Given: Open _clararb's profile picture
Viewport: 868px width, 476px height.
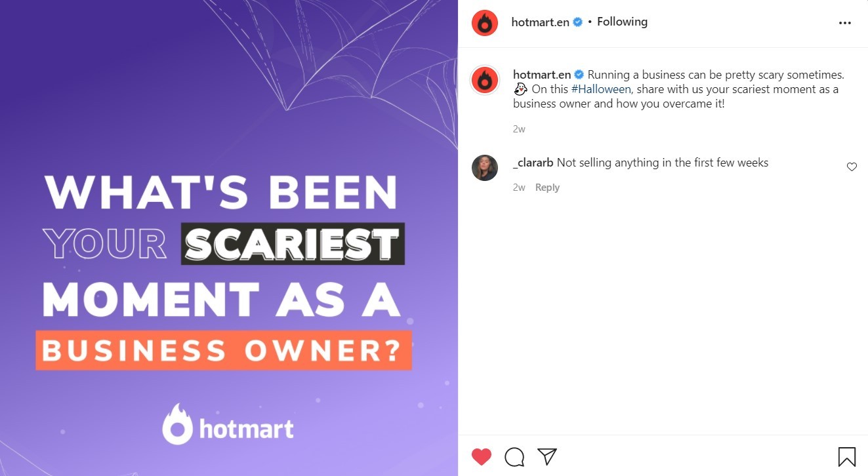Looking at the screenshot, I should 485,168.
